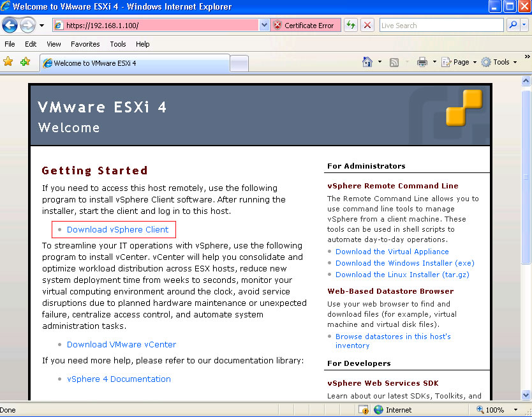532x417 pixels.
Task: Click Download the Linux Installer (tar.gz) link
Action: click(x=403, y=275)
